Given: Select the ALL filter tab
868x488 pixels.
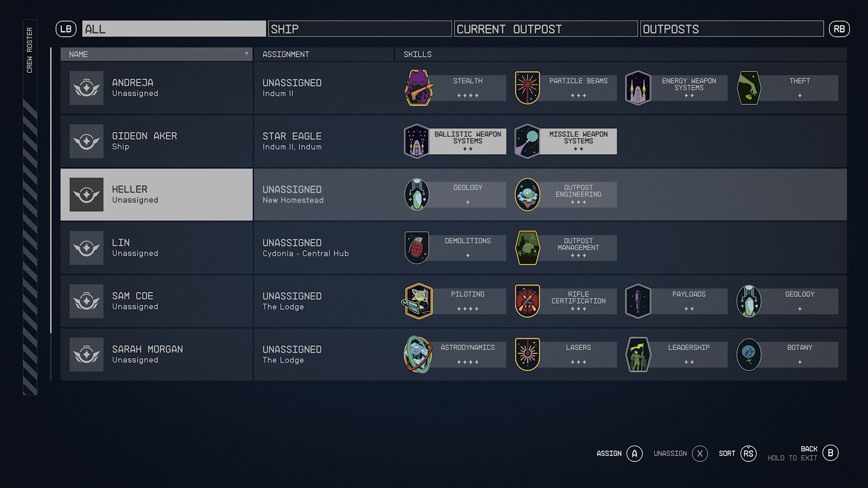Looking at the screenshot, I should coord(173,28).
